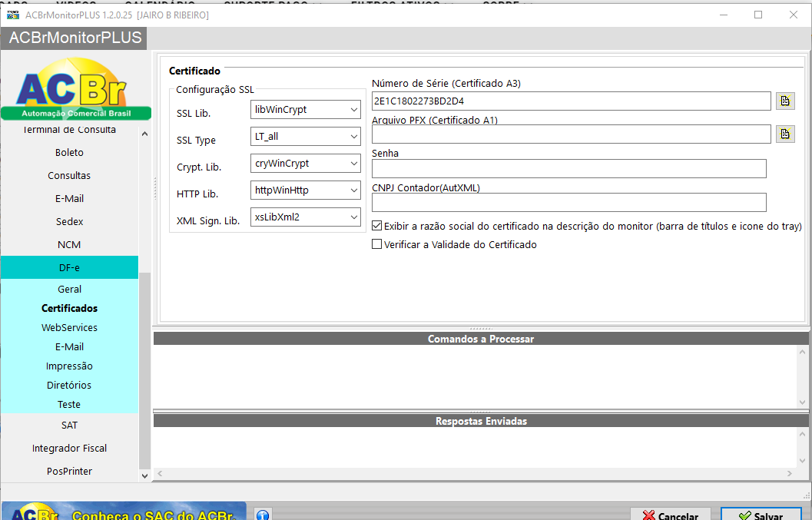Enable Verificar a Validade do Certificado

[x=377, y=244]
